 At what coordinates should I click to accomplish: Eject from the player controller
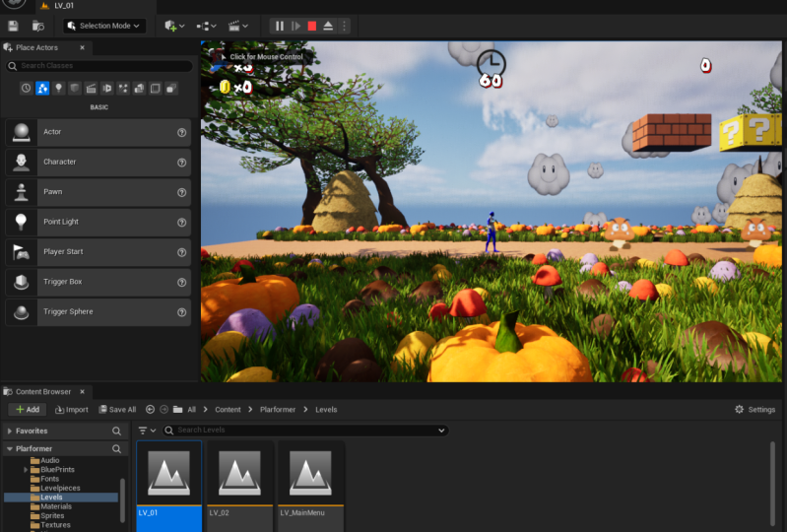[x=328, y=26]
